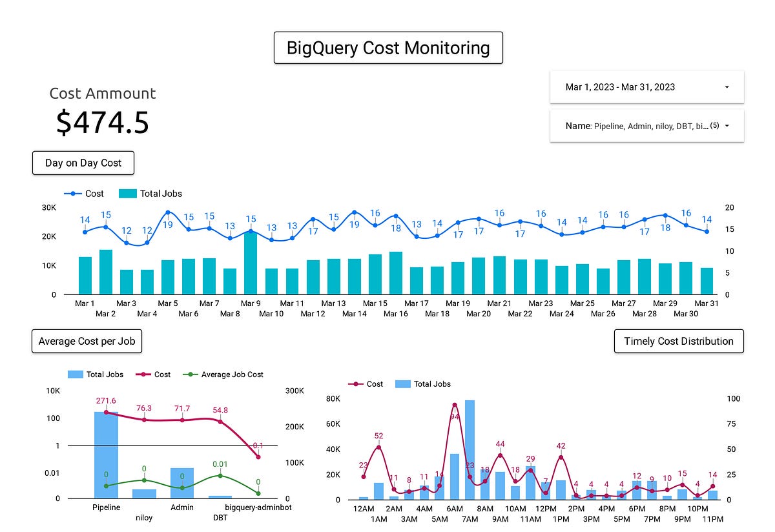Click the Mar 9 teal bar
The width and height of the screenshot is (775, 532).
251,265
